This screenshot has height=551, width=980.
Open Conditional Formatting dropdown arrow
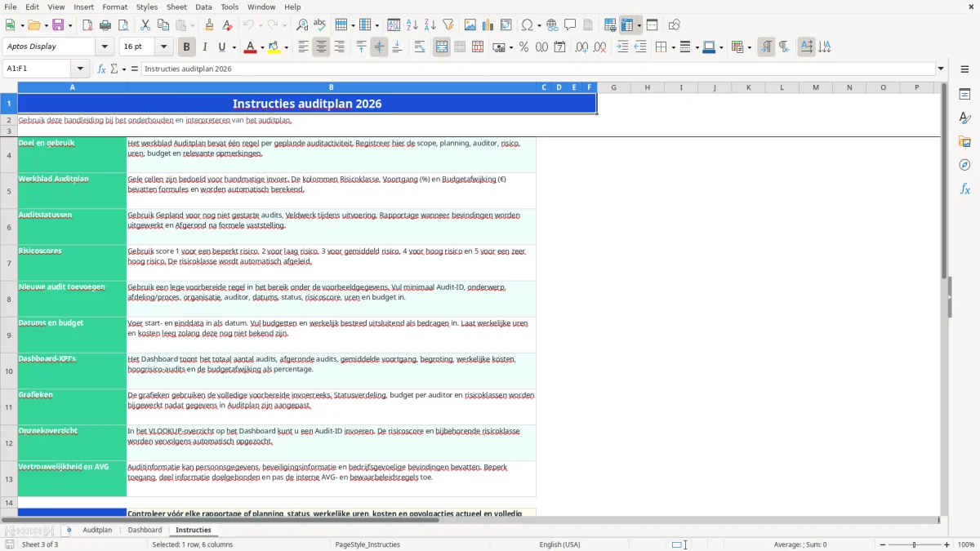coord(749,47)
